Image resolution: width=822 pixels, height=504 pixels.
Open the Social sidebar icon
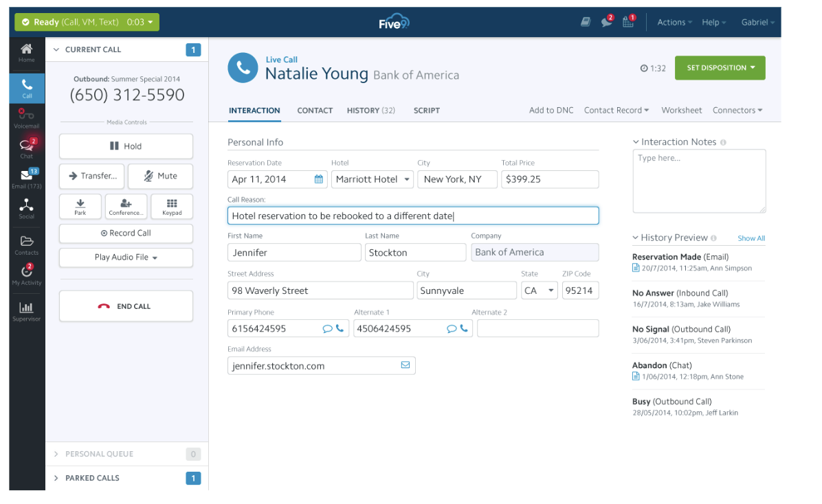tap(27, 208)
